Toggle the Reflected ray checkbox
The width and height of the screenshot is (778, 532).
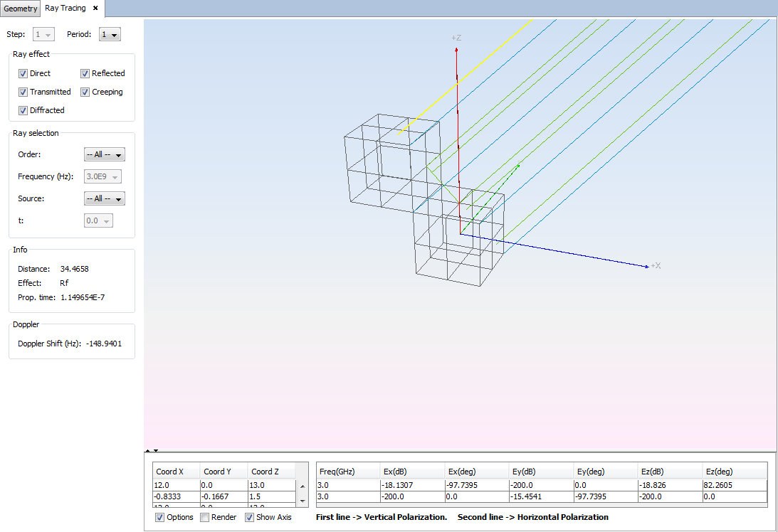click(85, 73)
